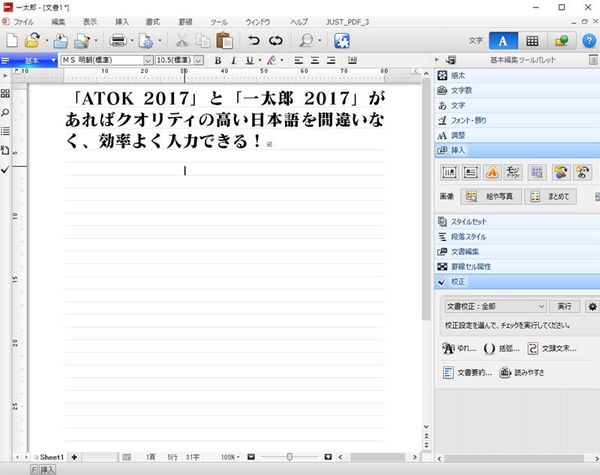Screen dimensions: 600x475
Task: Click 括弧... bracket check tool
Action: tap(501, 348)
